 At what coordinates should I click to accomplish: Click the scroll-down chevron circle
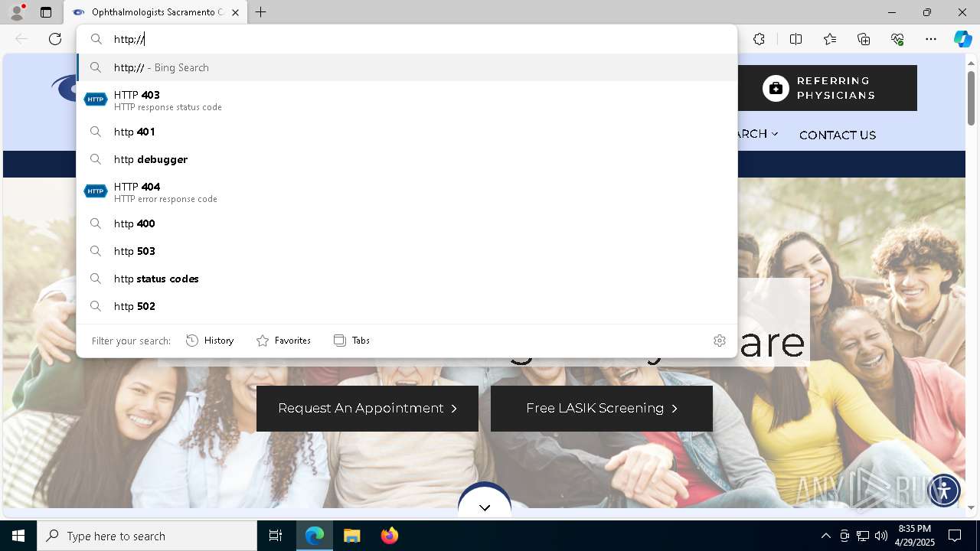click(x=485, y=503)
